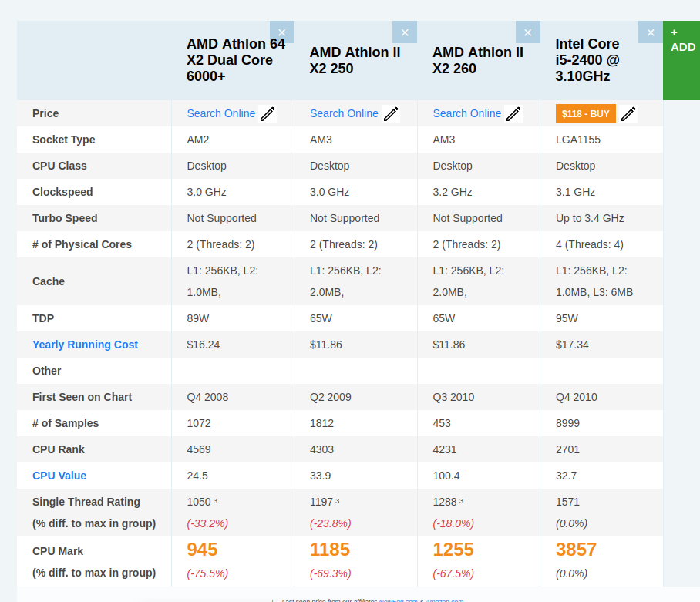Click Intel Core i5-2400 @ 3.10GHz heading
This screenshot has width=700, height=602.
(x=587, y=60)
